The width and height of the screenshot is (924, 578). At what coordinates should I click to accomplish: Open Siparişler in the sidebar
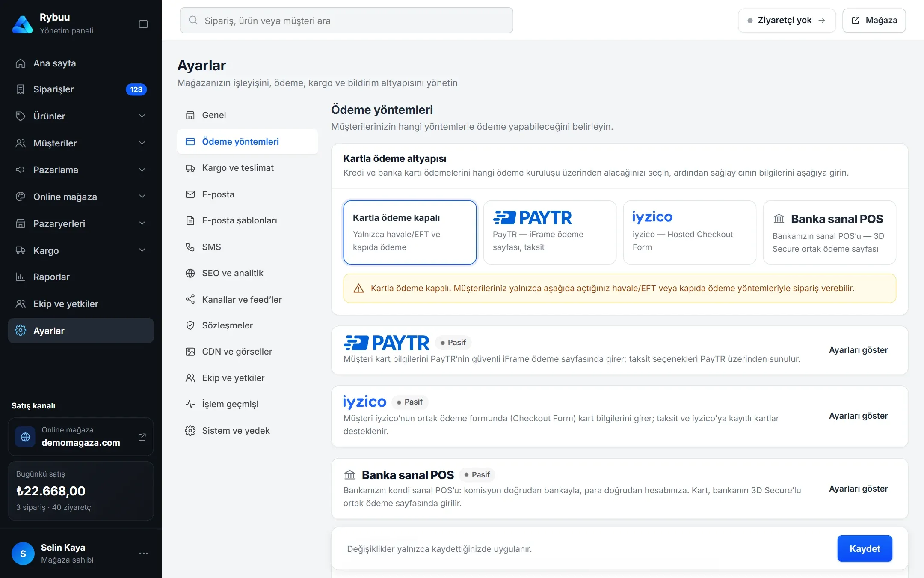point(81,89)
